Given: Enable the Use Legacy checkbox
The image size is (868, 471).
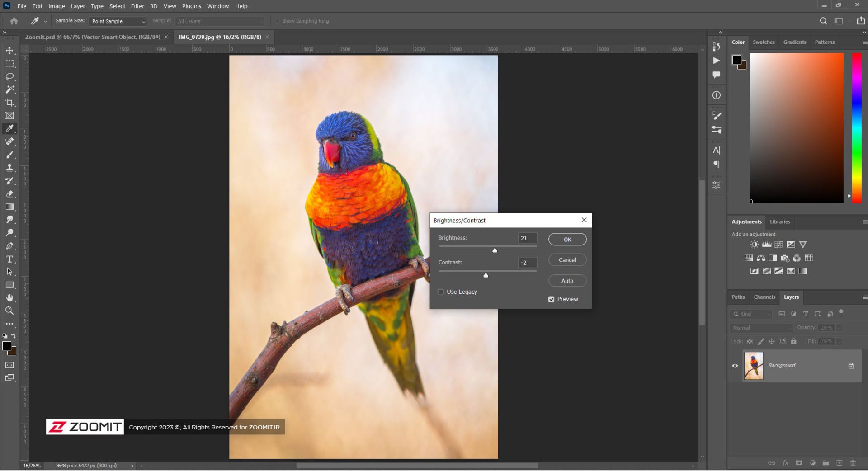Looking at the screenshot, I should 441,292.
